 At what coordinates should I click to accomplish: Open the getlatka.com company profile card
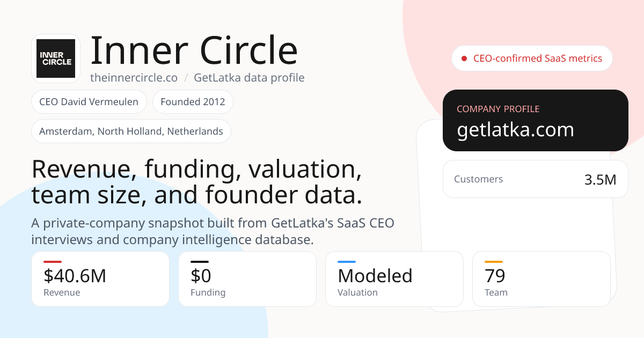[x=536, y=120]
